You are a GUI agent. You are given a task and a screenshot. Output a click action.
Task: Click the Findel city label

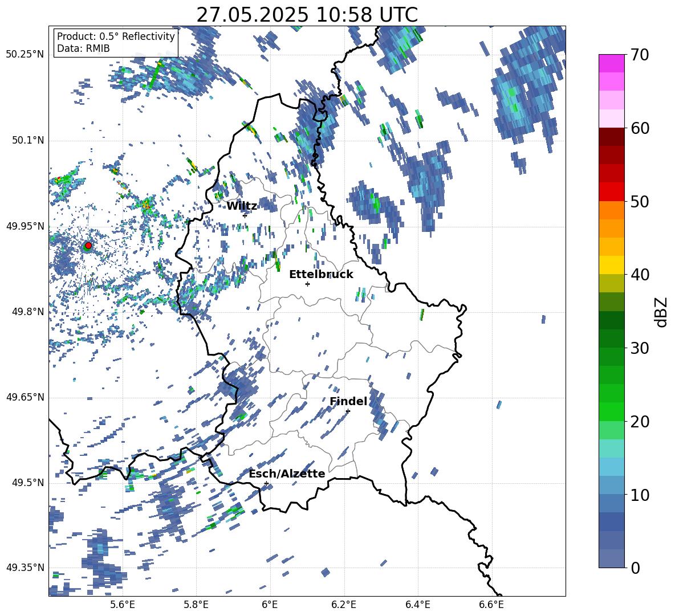(x=348, y=401)
